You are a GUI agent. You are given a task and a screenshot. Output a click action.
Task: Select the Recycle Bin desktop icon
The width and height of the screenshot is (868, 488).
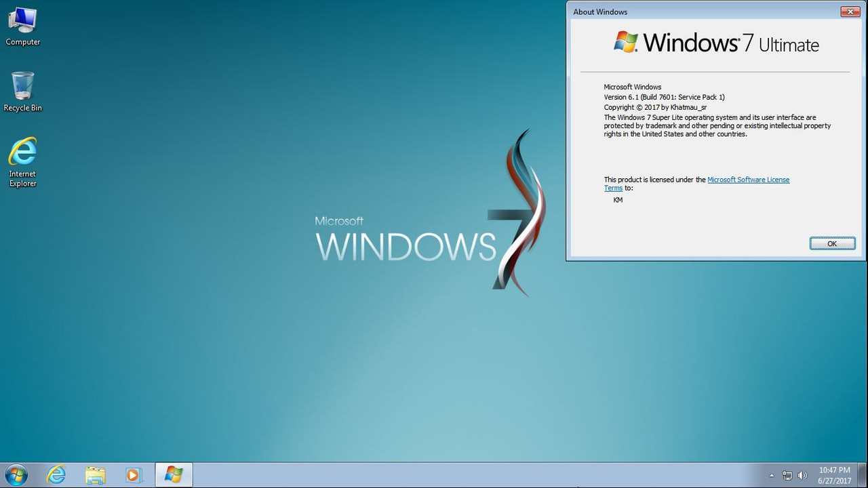click(x=22, y=91)
